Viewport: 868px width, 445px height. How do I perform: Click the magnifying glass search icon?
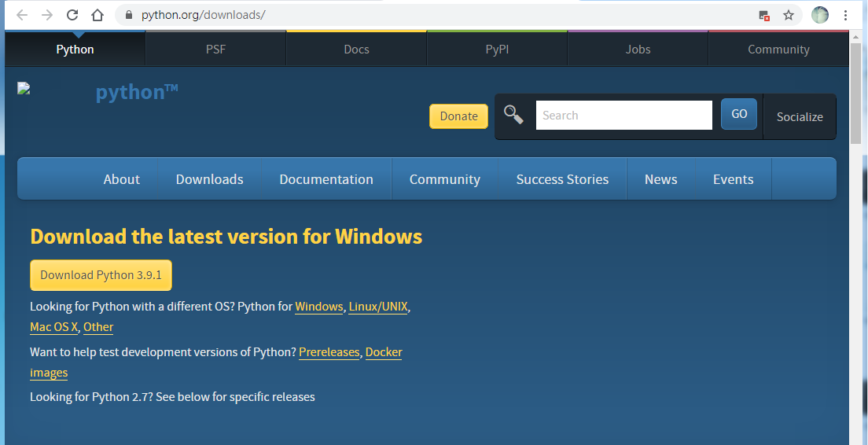pyautogui.click(x=513, y=115)
